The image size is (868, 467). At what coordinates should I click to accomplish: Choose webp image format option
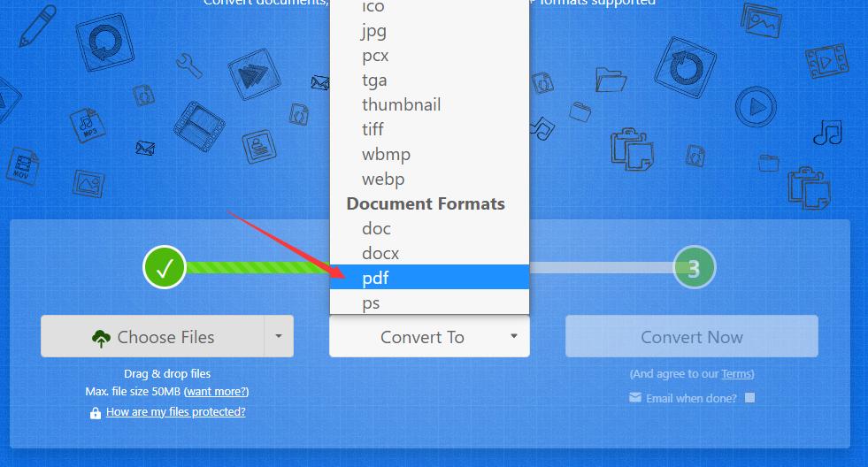[429, 179]
